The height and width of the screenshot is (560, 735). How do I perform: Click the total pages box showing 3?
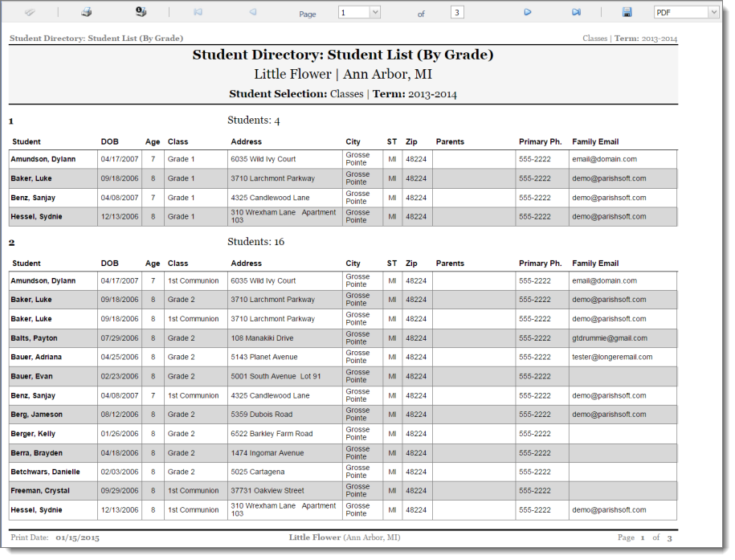click(457, 12)
